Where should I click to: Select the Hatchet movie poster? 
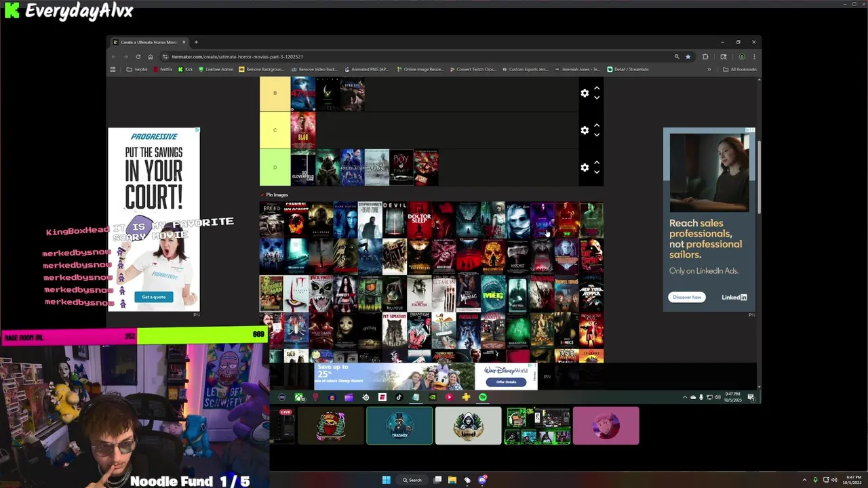pos(517,256)
